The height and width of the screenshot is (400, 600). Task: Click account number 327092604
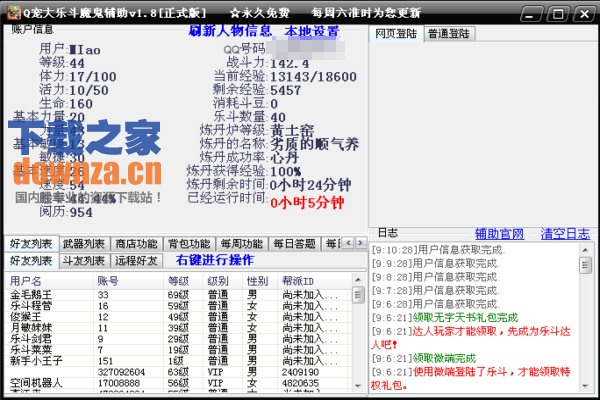pos(121,372)
